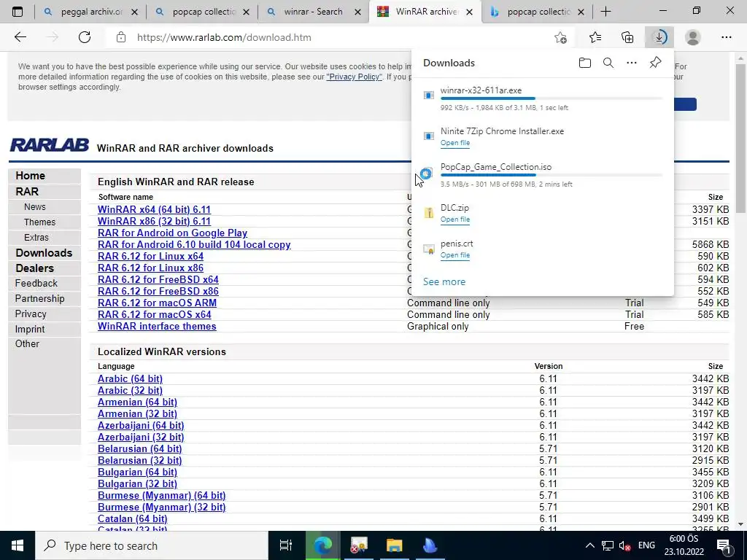Search downloads in the Downloads panel
Viewport: 747px width, 560px height.
tap(608, 63)
